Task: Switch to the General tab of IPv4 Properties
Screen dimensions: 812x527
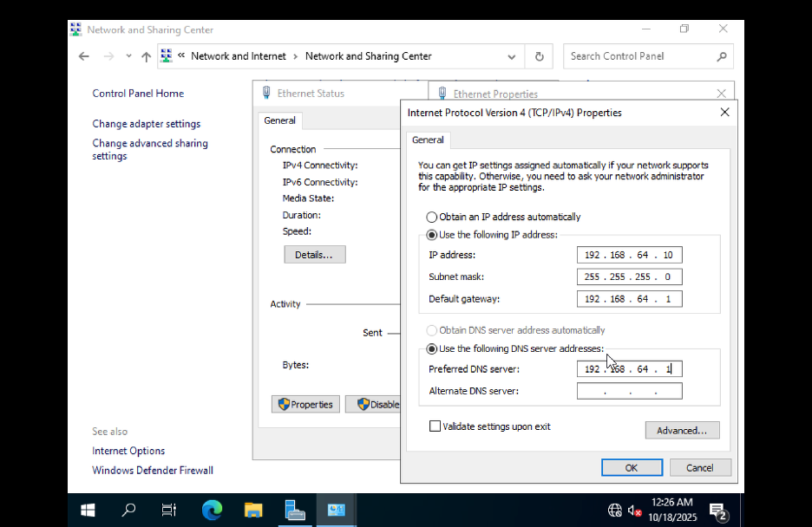Action: pyautogui.click(x=428, y=140)
